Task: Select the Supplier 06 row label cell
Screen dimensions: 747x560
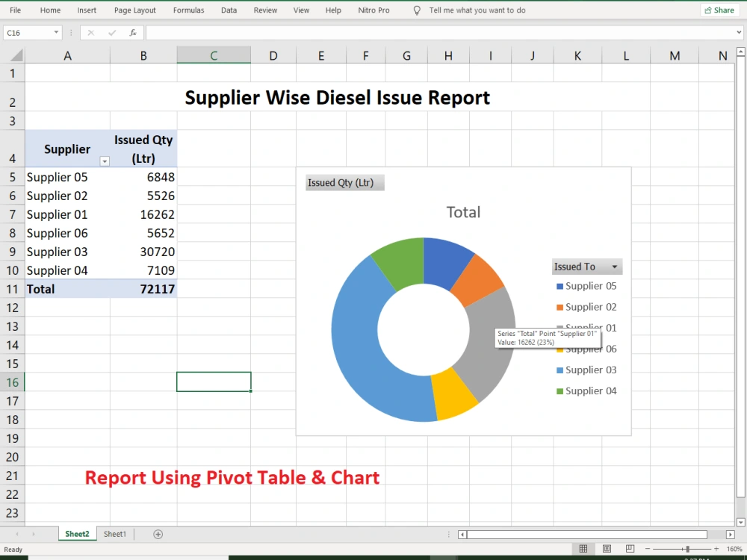Action: point(68,233)
